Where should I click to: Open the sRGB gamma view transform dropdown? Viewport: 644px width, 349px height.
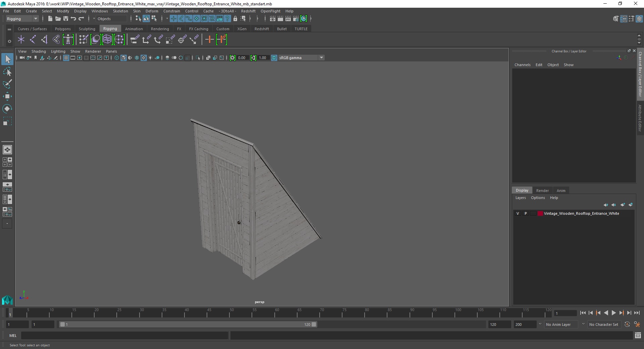click(x=301, y=58)
